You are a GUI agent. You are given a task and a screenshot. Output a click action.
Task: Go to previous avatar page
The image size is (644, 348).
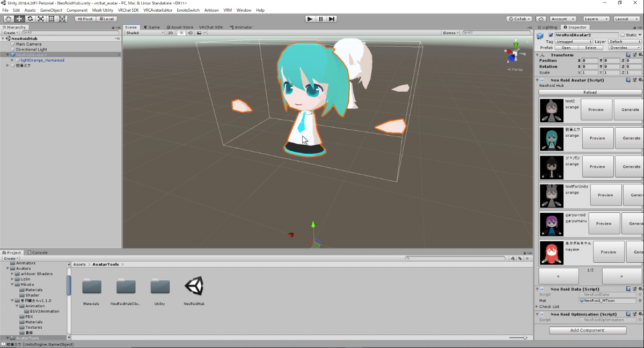(559, 276)
